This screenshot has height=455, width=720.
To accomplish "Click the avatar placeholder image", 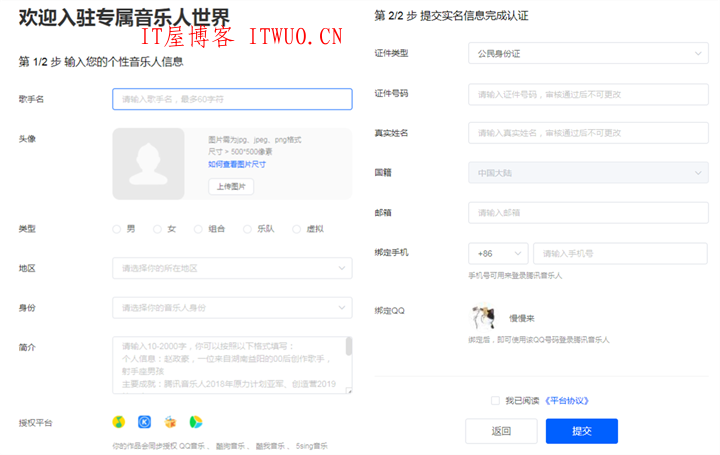I will point(148,163).
